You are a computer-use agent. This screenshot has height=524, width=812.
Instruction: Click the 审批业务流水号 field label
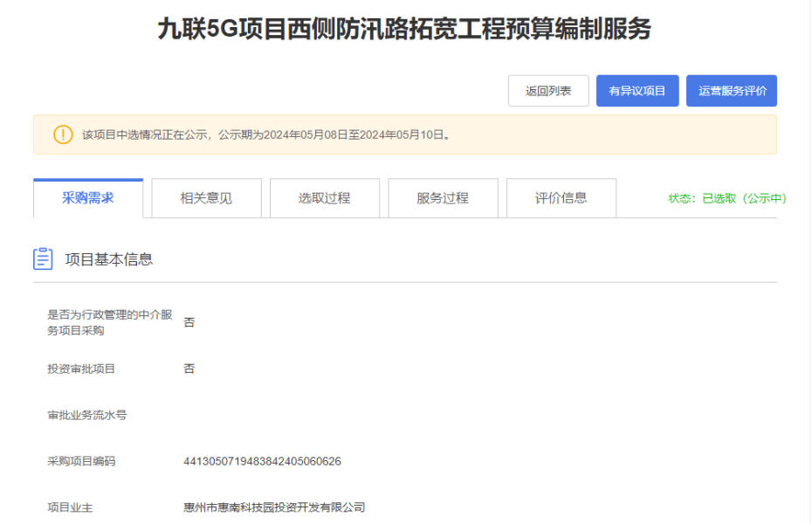[87, 415]
